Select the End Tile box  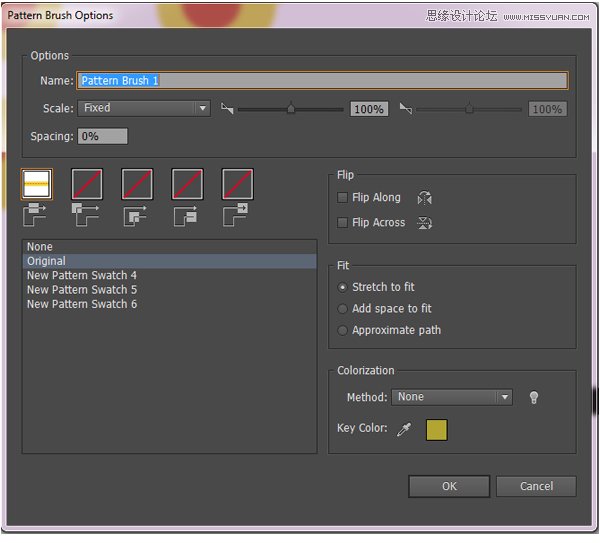pyautogui.click(x=237, y=184)
